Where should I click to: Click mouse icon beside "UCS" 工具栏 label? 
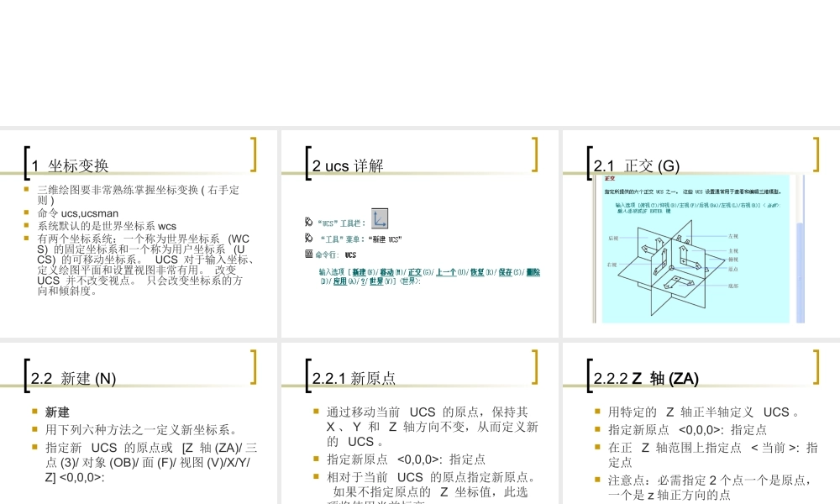click(308, 222)
